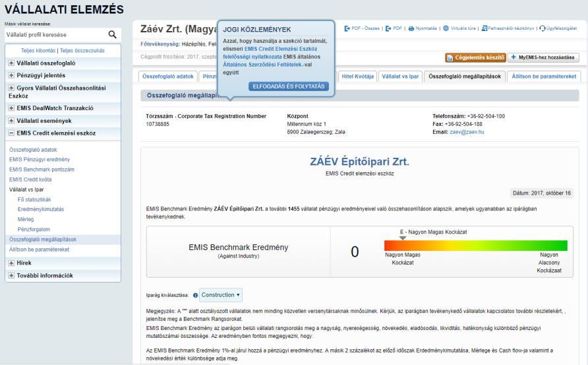The width and height of the screenshot is (588, 365).
Task: Expand Hírek section
Action: [x=11, y=263]
